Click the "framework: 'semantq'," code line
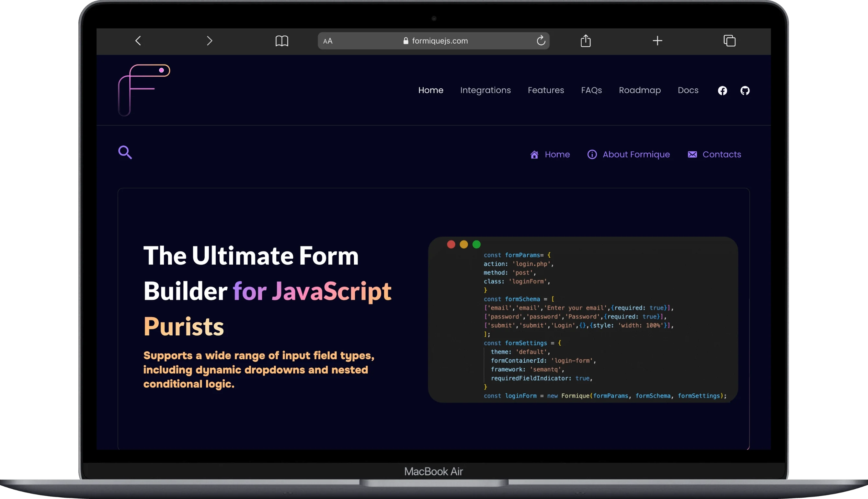868x499 pixels. 528,369
